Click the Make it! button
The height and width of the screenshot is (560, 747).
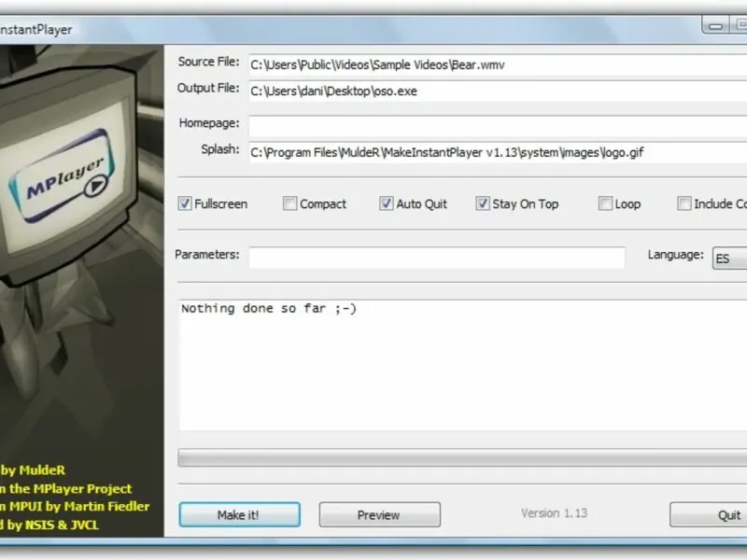point(240,515)
